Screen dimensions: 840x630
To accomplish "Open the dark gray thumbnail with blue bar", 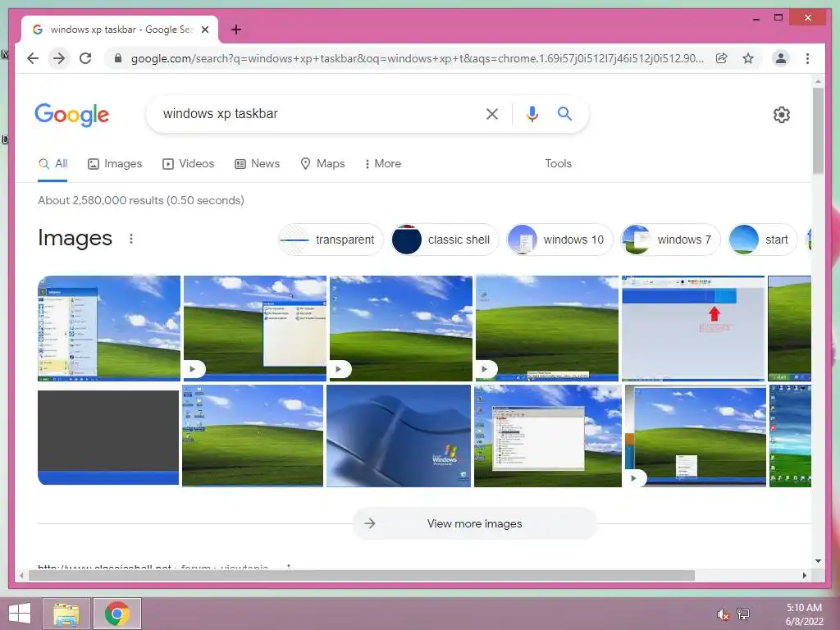I will pyautogui.click(x=108, y=437).
